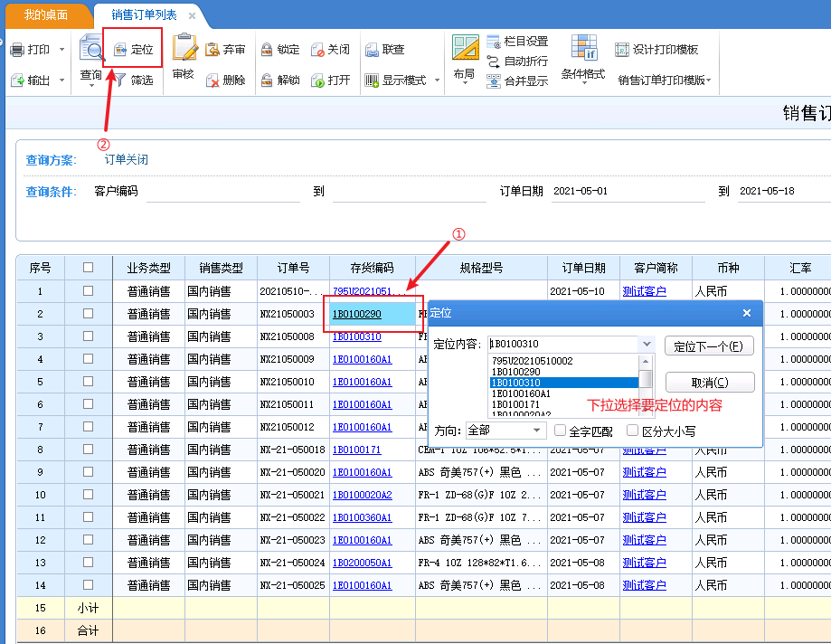
Task: Click the 定位 locate toolbar button
Action: click(x=133, y=50)
